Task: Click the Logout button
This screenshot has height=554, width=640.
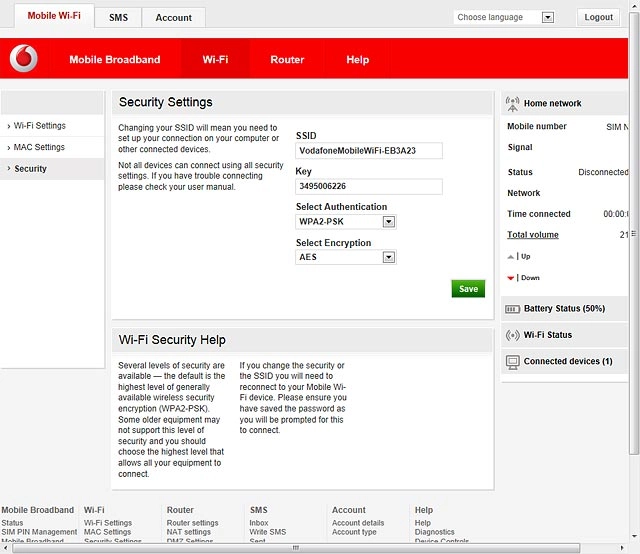Action: (x=598, y=17)
